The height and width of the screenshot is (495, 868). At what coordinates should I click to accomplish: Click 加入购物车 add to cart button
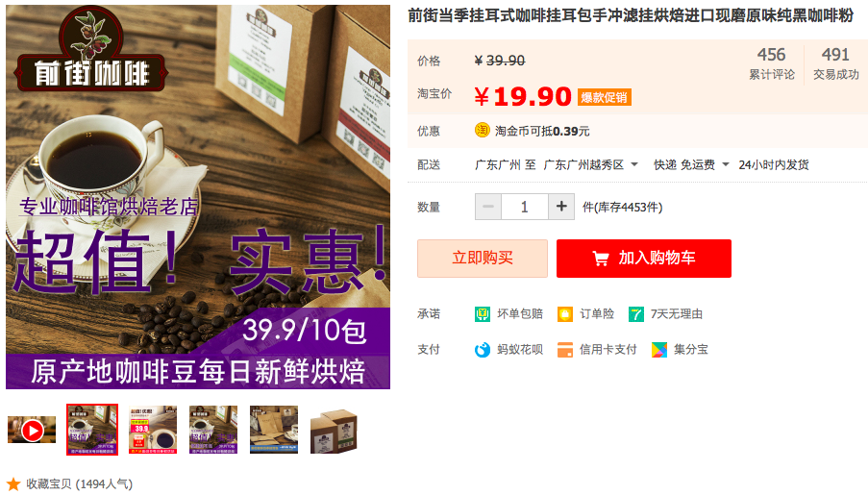(x=644, y=259)
